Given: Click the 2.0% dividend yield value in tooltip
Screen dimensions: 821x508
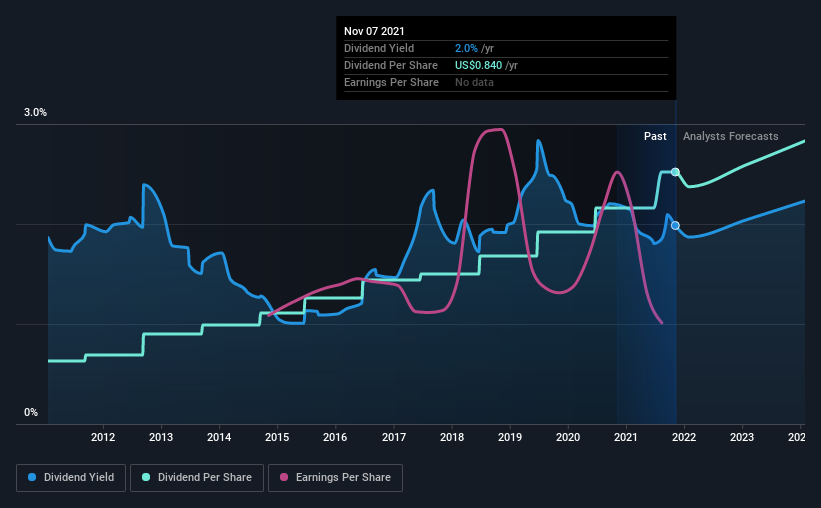Looking at the screenshot, I should tap(466, 48).
